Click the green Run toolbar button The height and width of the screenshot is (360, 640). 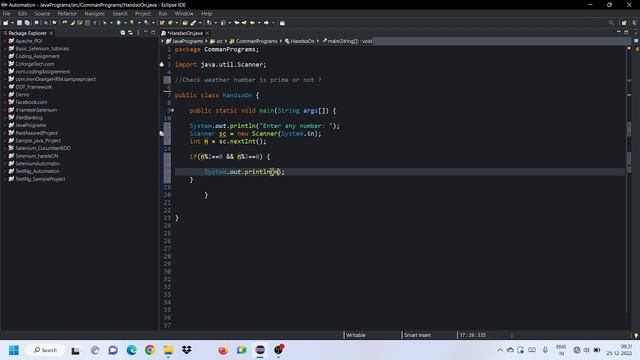119,23
